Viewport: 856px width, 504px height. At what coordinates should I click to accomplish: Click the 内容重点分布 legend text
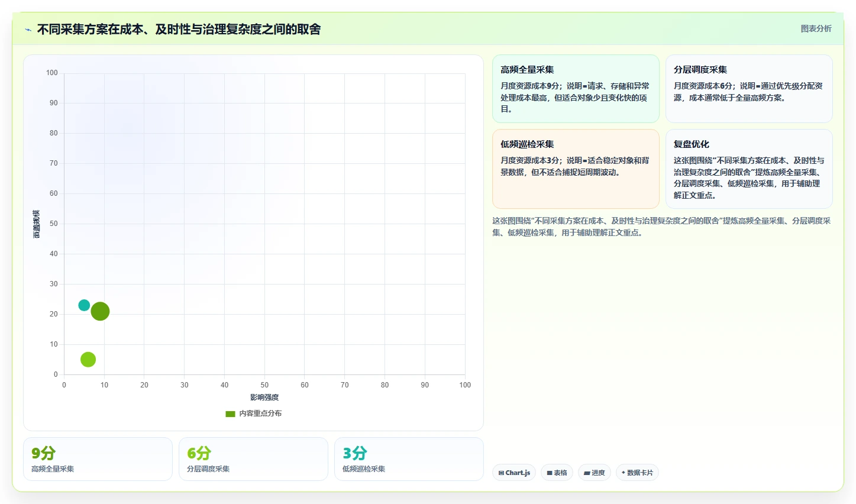pos(260,413)
